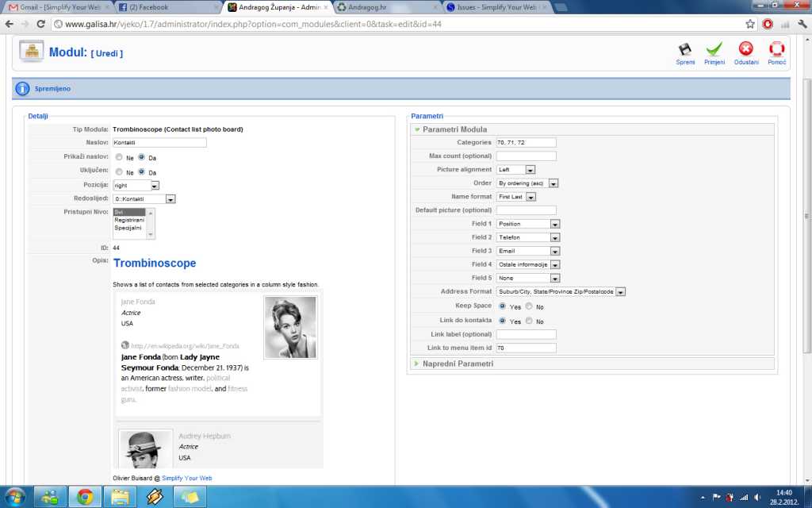The image size is (812, 508).
Task: Click the Jane Fonda Wikipedia link
Action: click(185, 346)
